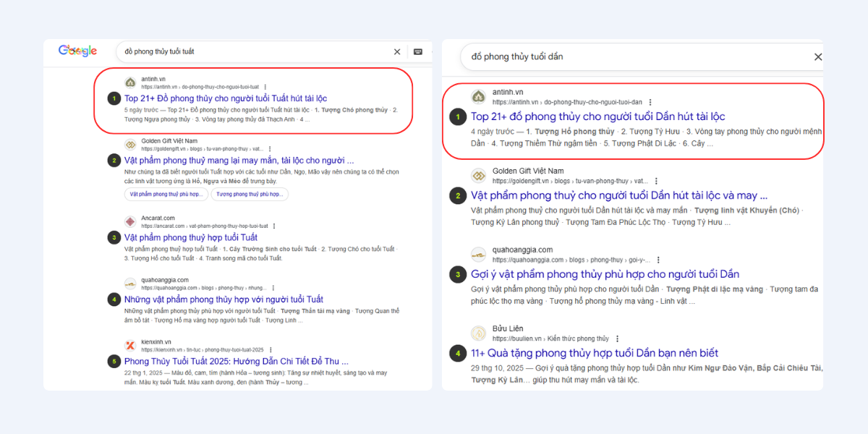Screen dimensions: 868x434
Task: Open three-dot menu beside antinh.vn Dần result
Action: [650, 103]
